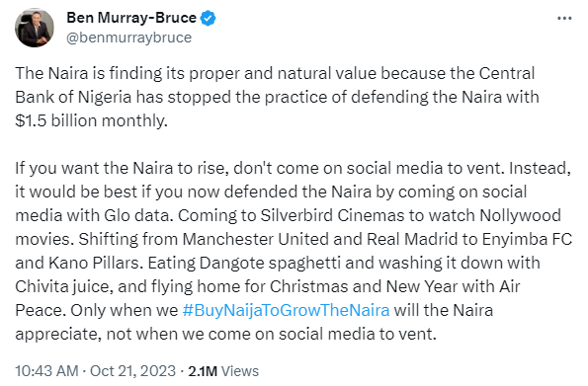This screenshot has height=386, width=588.
Task: Click the 2.1M view count
Action: click(x=203, y=371)
